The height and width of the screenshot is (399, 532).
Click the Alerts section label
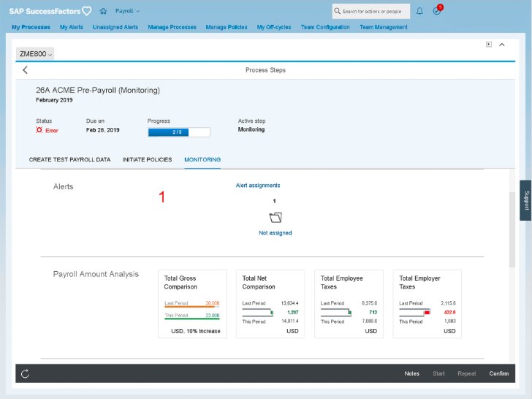[63, 186]
